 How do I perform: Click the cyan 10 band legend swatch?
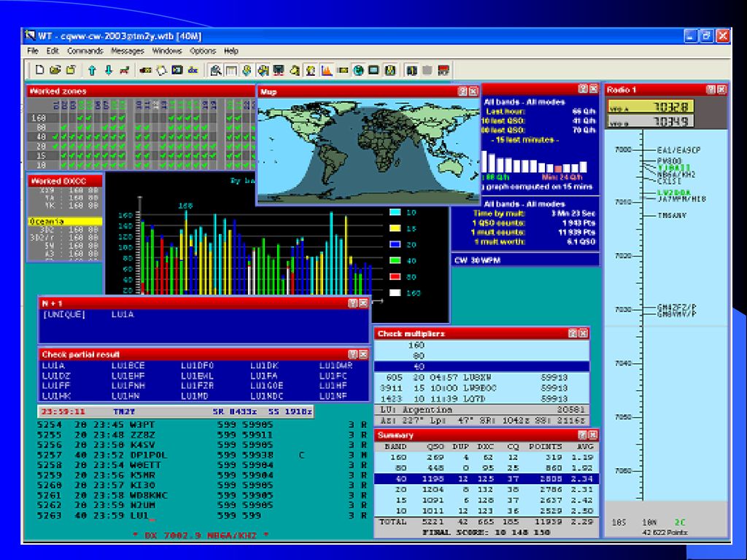coord(395,212)
